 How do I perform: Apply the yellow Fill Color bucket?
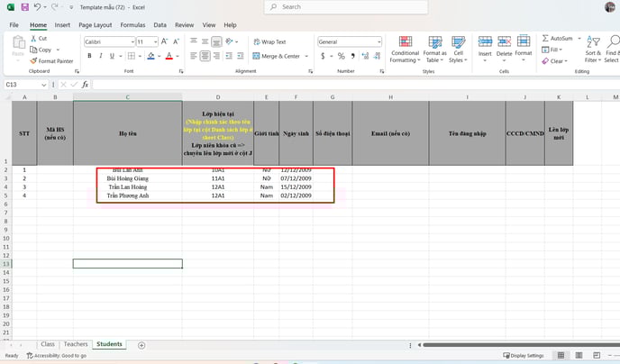(150, 56)
